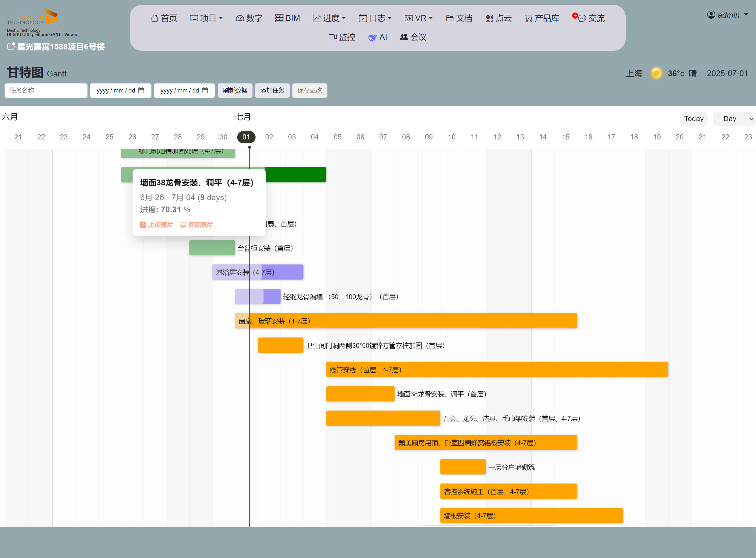Click the 刷新数据 button
The height and width of the screenshot is (558, 756).
pyautogui.click(x=235, y=91)
